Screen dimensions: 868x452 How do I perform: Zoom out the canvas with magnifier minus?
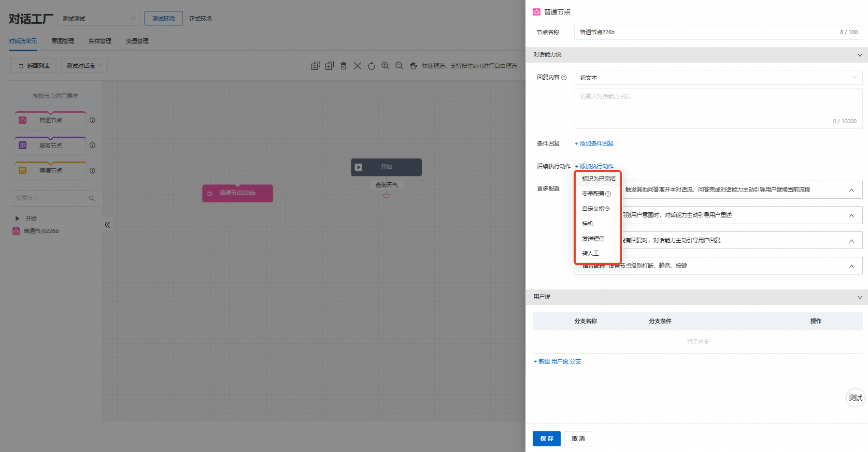[400, 66]
